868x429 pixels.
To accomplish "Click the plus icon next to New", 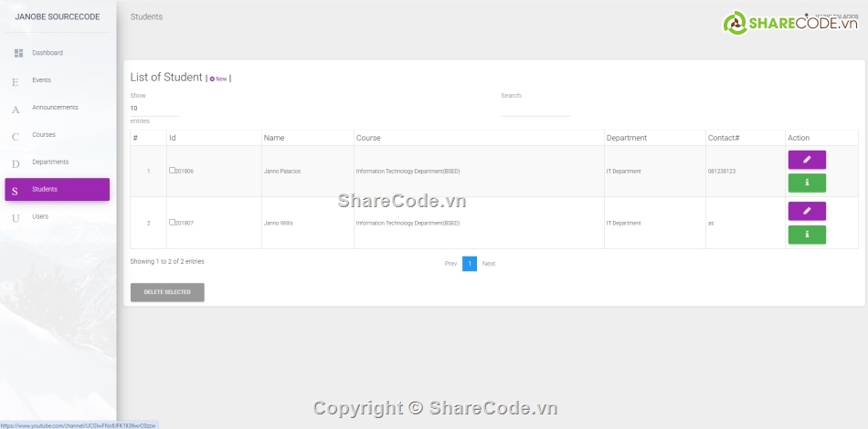I will [x=212, y=79].
